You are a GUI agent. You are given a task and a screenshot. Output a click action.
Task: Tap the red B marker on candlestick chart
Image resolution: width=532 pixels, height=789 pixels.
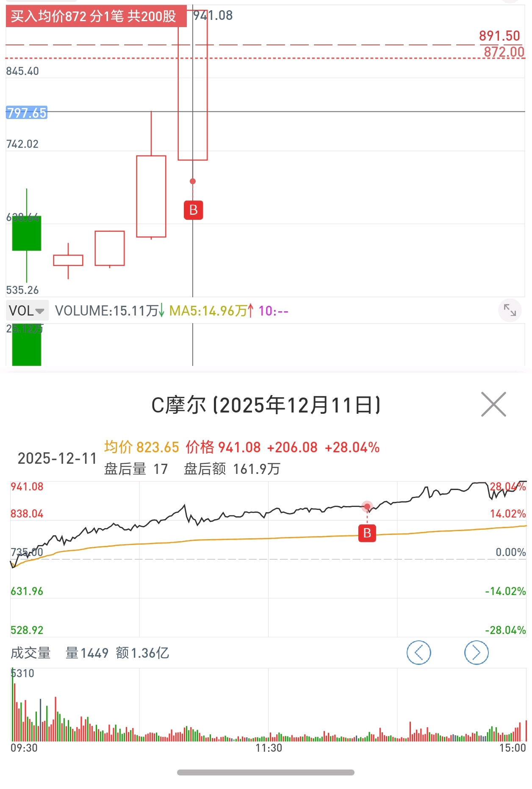[x=193, y=210]
